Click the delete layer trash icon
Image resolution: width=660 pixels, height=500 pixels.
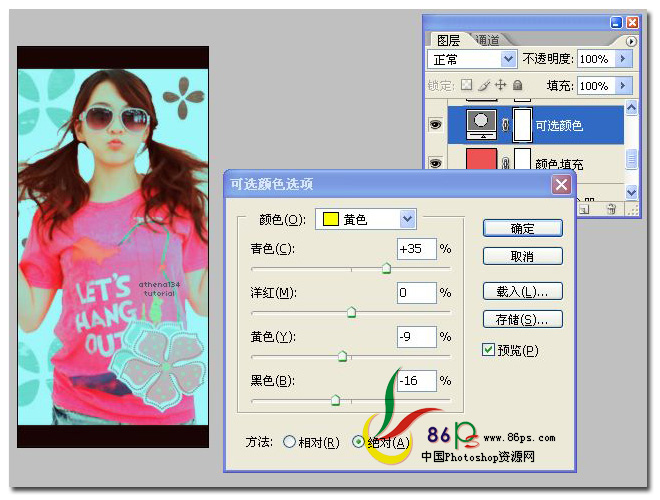[612, 209]
